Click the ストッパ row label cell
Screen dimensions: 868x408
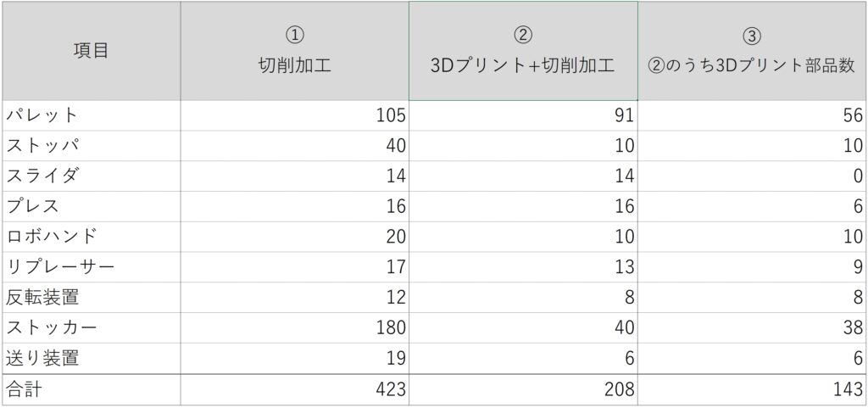click(x=90, y=146)
